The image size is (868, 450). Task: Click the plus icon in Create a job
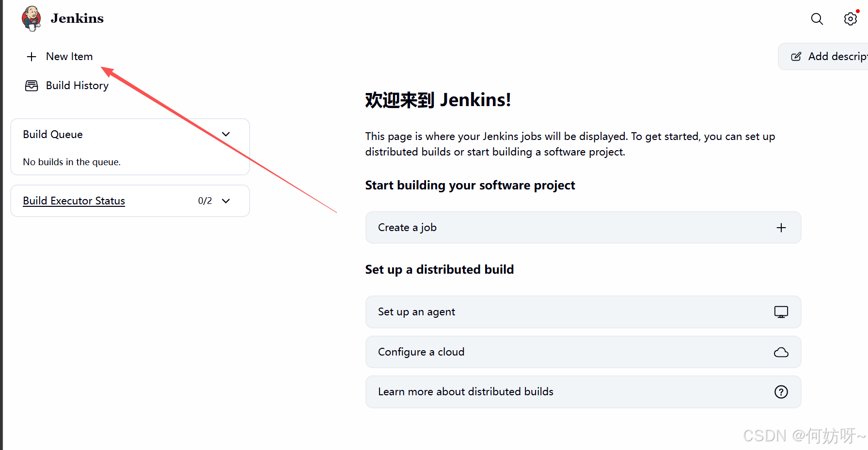(781, 228)
